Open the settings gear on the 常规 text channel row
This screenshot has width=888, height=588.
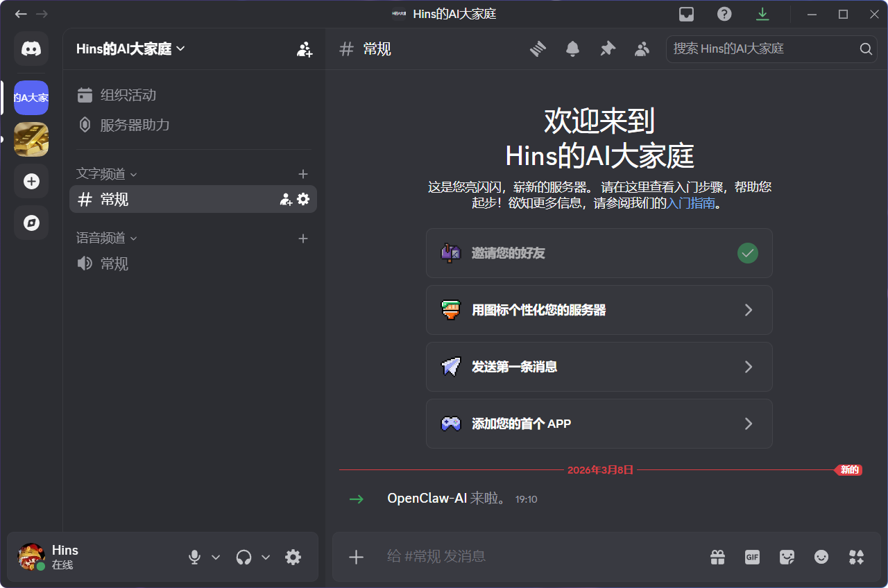coord(303,199)
